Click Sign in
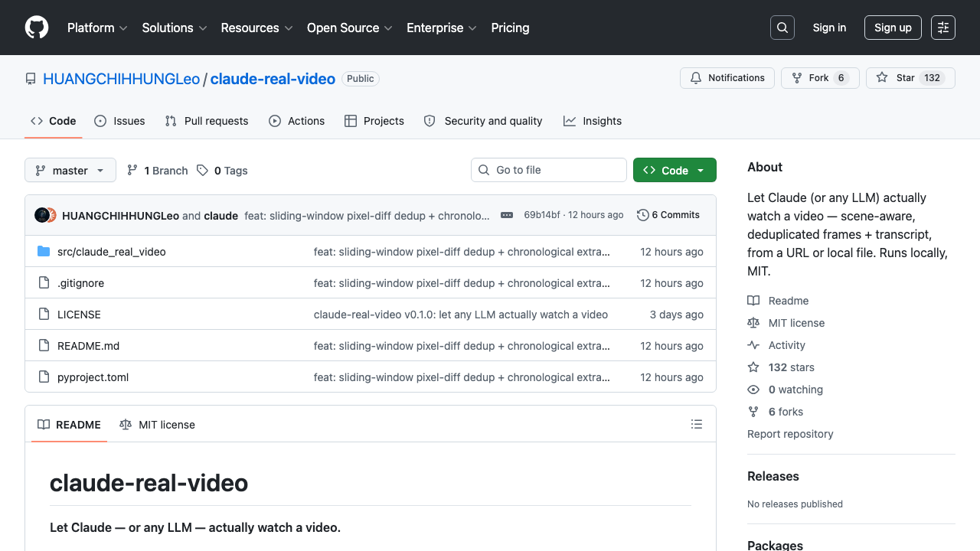 click(830, 28)
